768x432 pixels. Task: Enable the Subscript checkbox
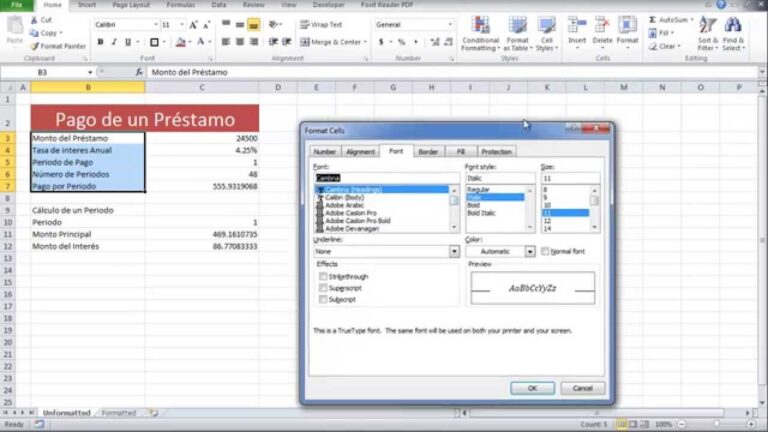[x=323, y=299]
